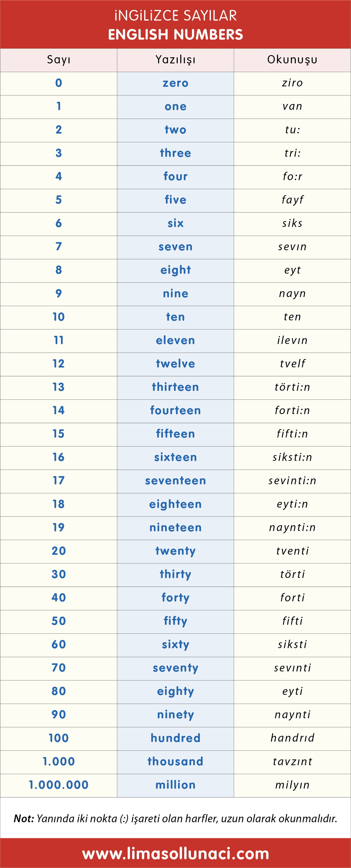Click the www.limasollunaci.com website link
351x868 pixels.
[x=175, y=854]
